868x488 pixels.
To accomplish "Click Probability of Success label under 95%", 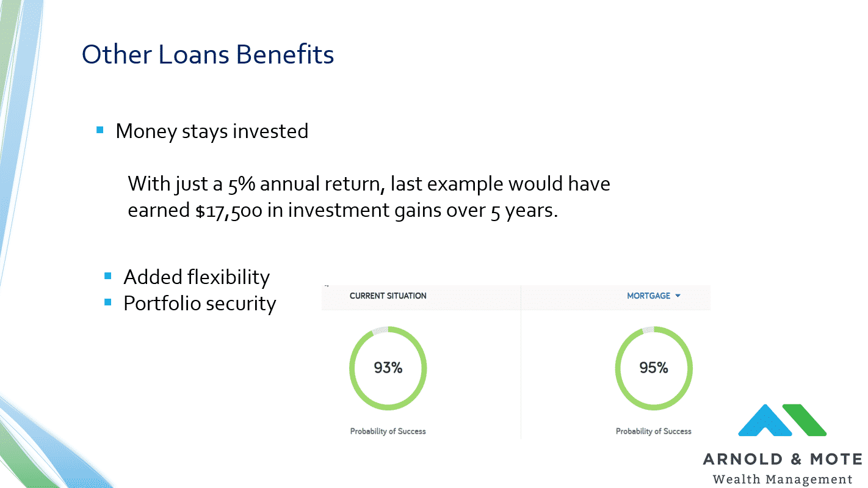I will [x=654, y=431].
